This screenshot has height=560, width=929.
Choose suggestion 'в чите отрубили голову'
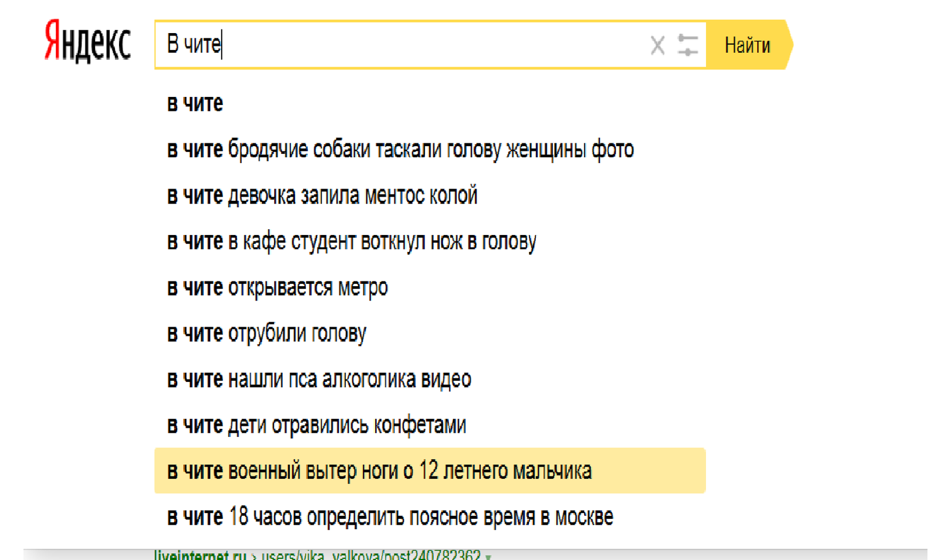[x=267, y=333]
